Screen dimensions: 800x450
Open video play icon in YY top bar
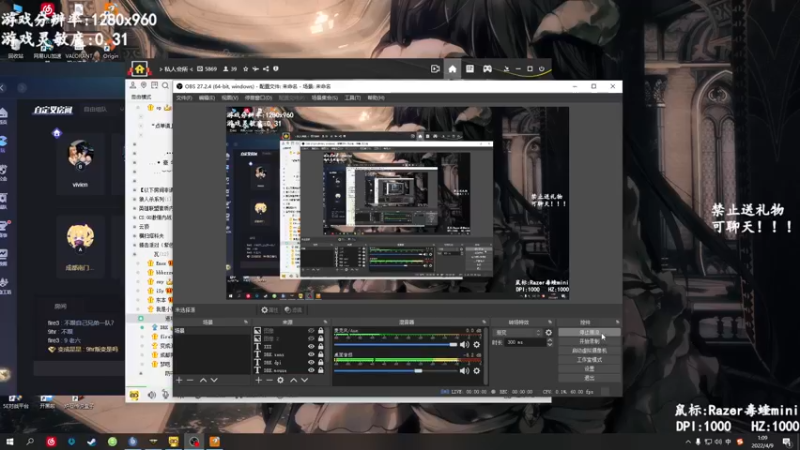click(x=435, y=69)
